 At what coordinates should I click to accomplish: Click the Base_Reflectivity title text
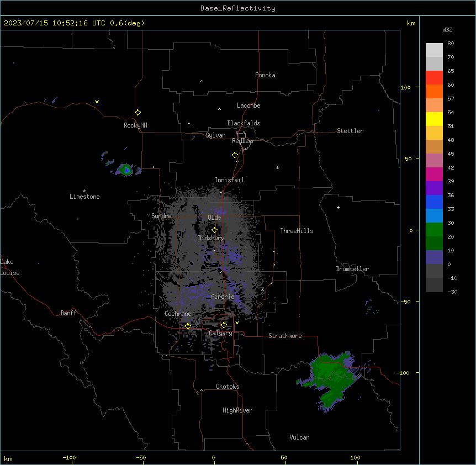pyautogui.click(x=238, y=8)
